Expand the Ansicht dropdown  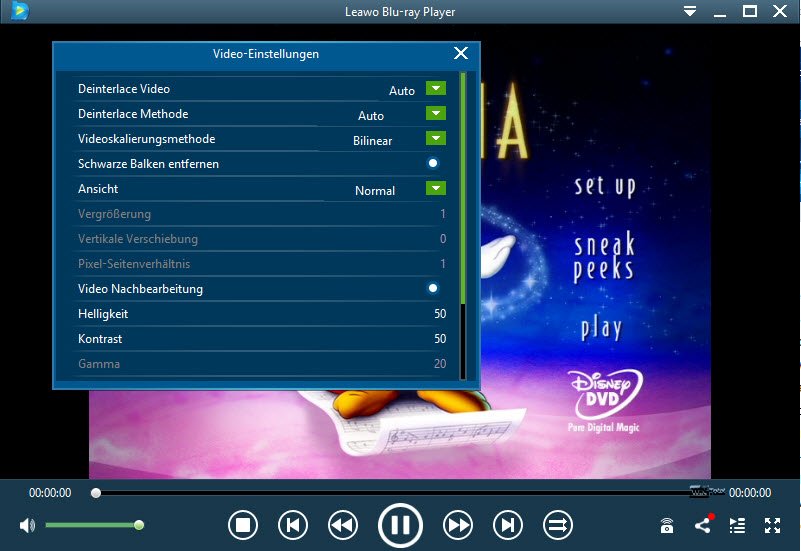point(436,188)
